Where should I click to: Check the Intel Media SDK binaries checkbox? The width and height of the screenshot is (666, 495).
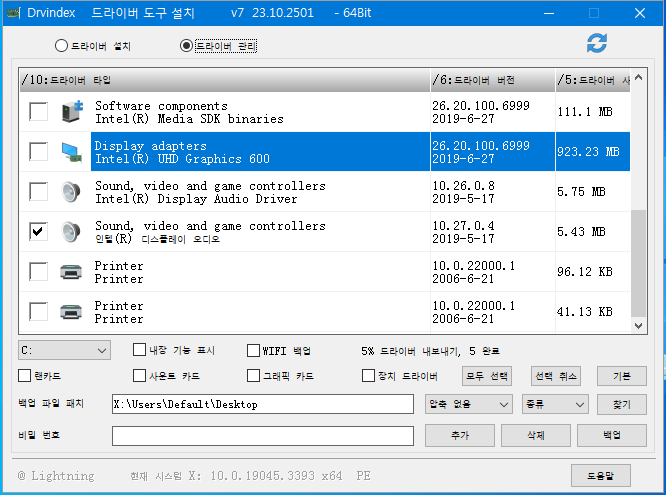(x=38, y=112)
